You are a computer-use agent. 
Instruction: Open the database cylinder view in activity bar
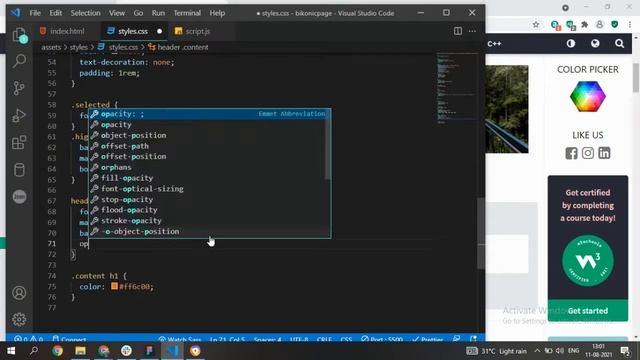tap(19, 170)
